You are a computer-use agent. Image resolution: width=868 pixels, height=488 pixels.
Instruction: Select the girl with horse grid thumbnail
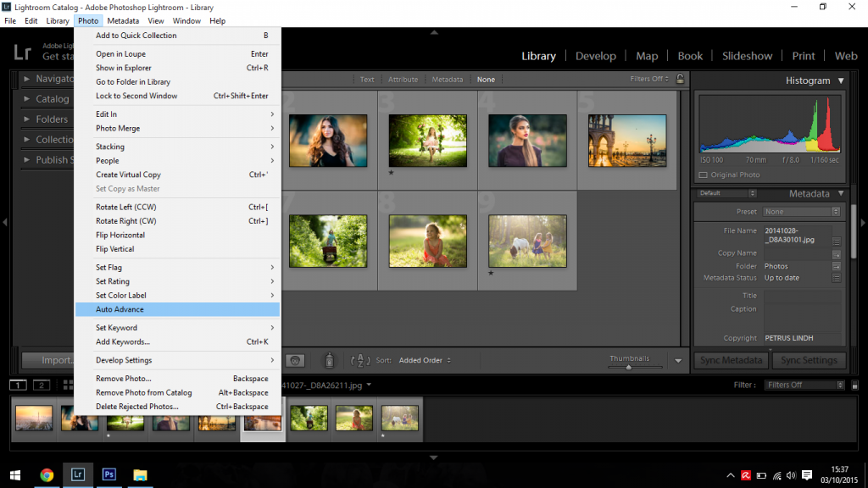[527, 241]
